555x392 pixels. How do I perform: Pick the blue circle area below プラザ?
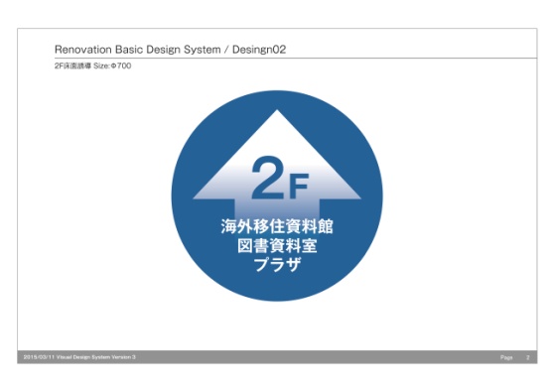[x=277, y=287]
